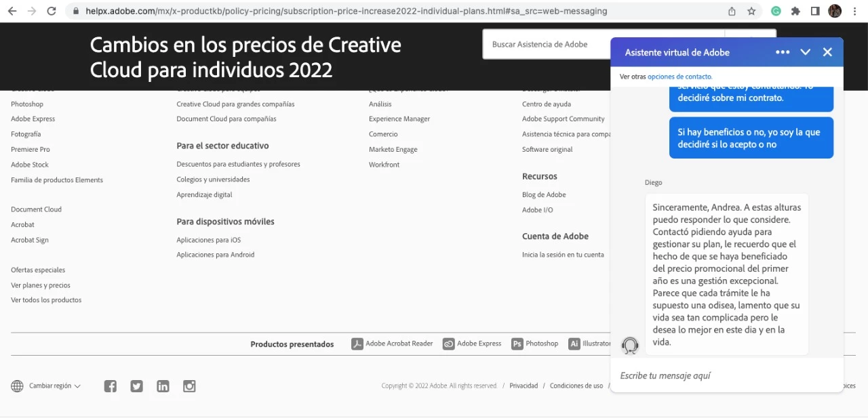Open opciones de contacto link
The width and height of the screenshot is (868, 418).
679,77
